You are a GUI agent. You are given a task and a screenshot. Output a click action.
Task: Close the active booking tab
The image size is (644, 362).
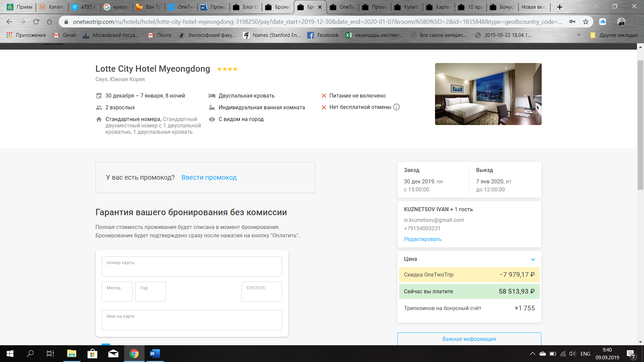(x=320, y=7)
